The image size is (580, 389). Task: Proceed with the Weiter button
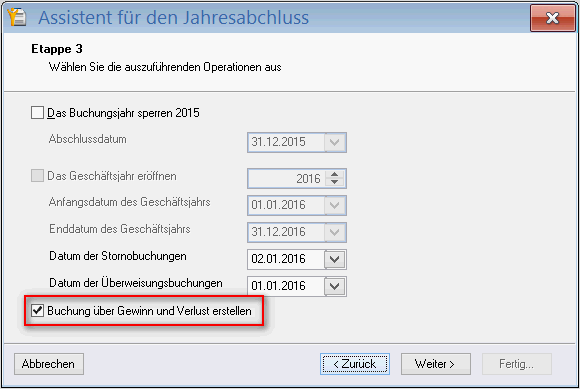436,364
